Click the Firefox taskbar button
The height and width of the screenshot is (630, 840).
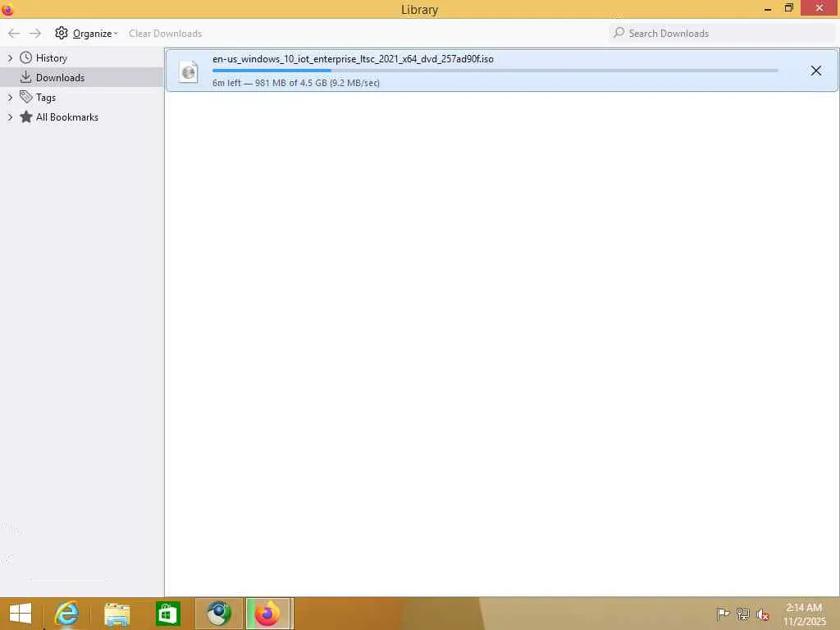(x=269, y=614)
